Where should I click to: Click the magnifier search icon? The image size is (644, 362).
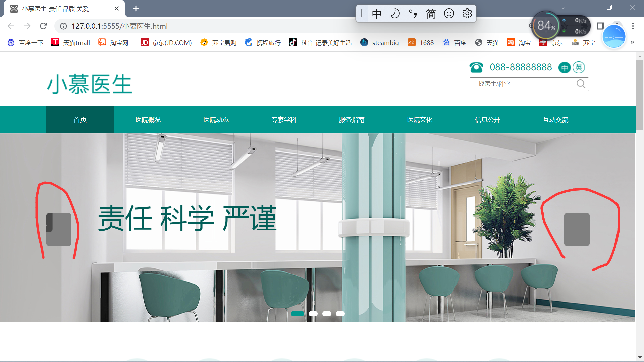(581, 84)
